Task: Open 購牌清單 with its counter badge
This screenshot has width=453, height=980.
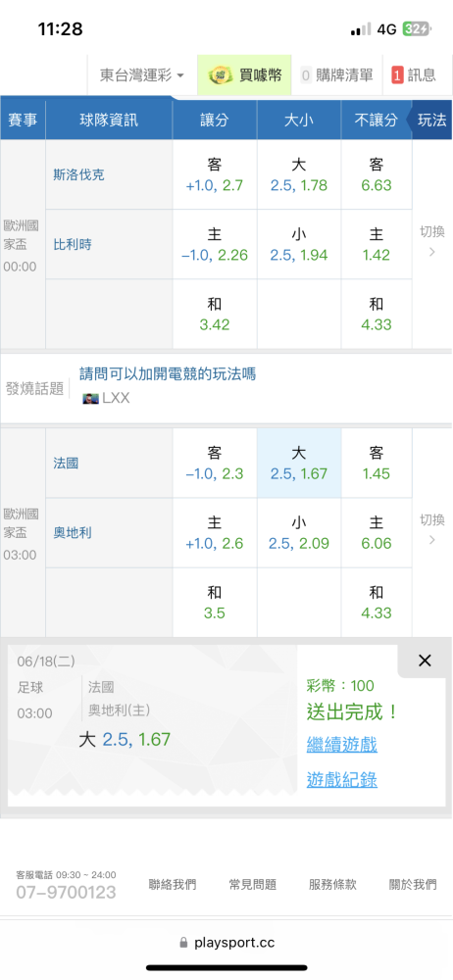Action: [336, 75]
